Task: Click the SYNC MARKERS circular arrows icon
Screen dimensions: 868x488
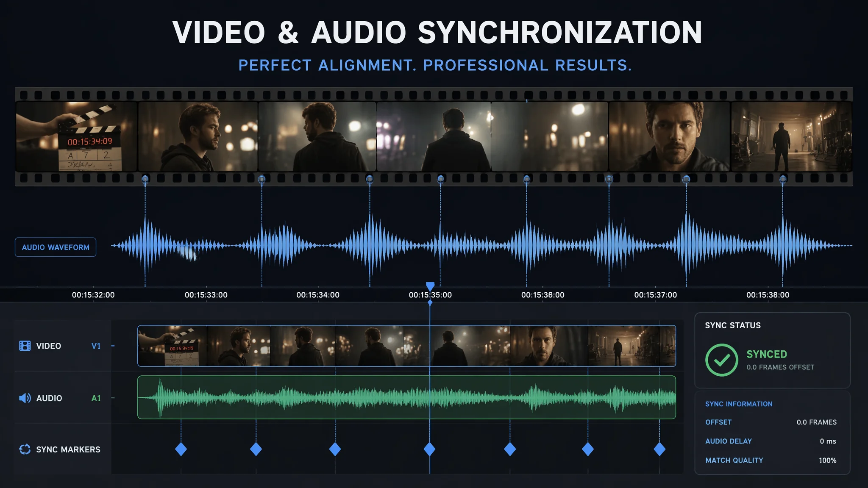Action: click(x=25, y=449)
